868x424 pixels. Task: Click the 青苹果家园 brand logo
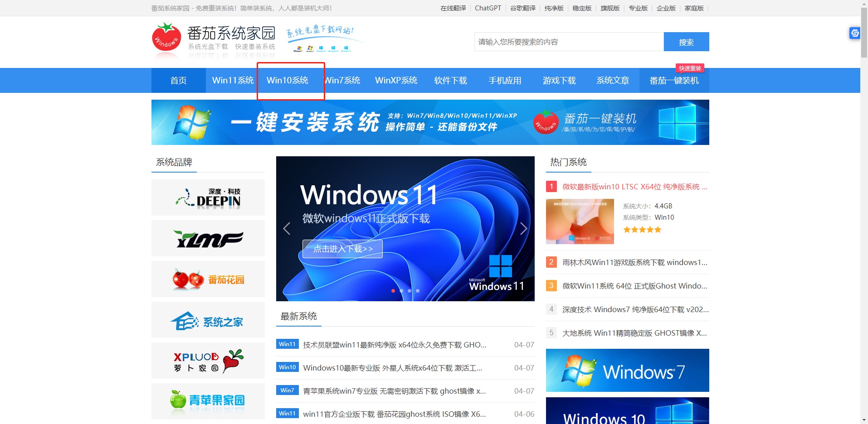pos(208,401)
